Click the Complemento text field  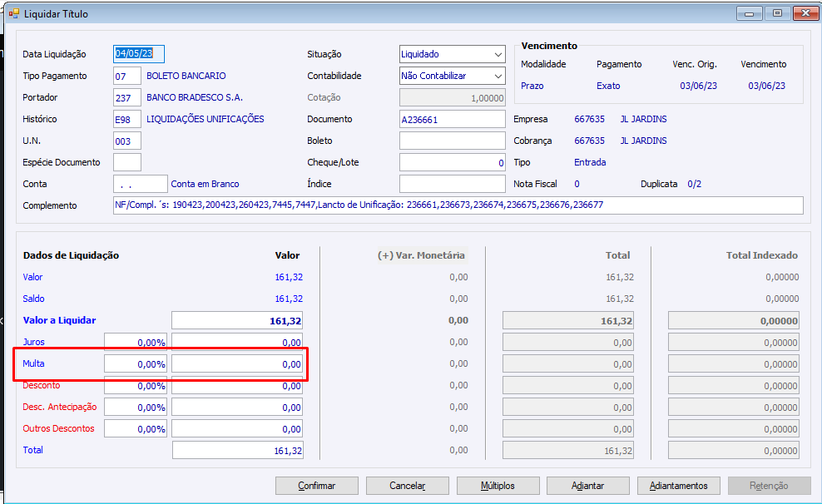point(458,205)
